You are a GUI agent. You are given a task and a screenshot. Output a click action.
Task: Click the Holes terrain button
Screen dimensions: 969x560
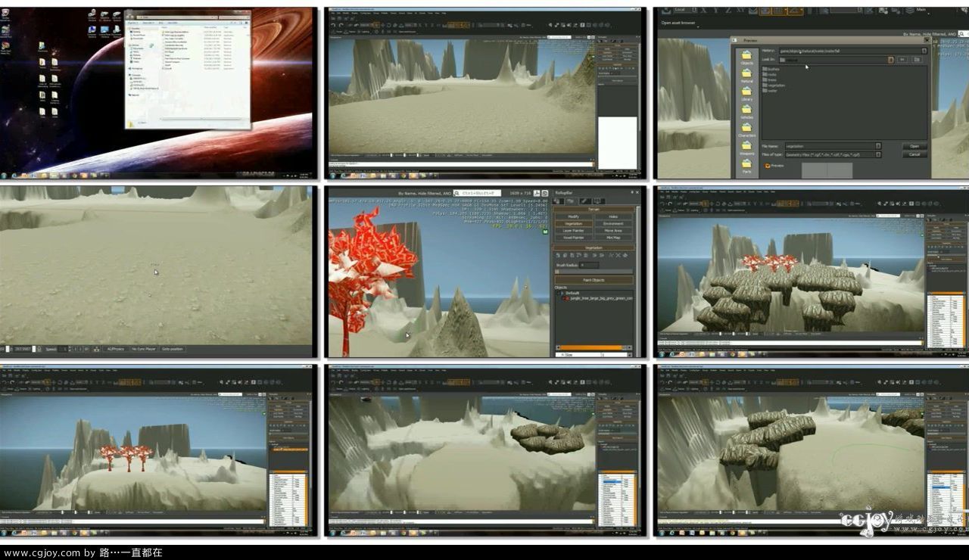coord(613,216)
